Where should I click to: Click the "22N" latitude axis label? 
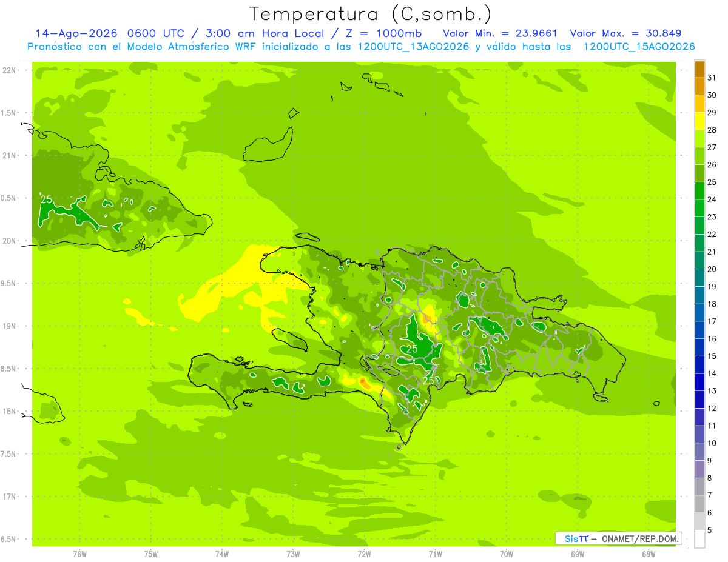(x=10, y=70)
